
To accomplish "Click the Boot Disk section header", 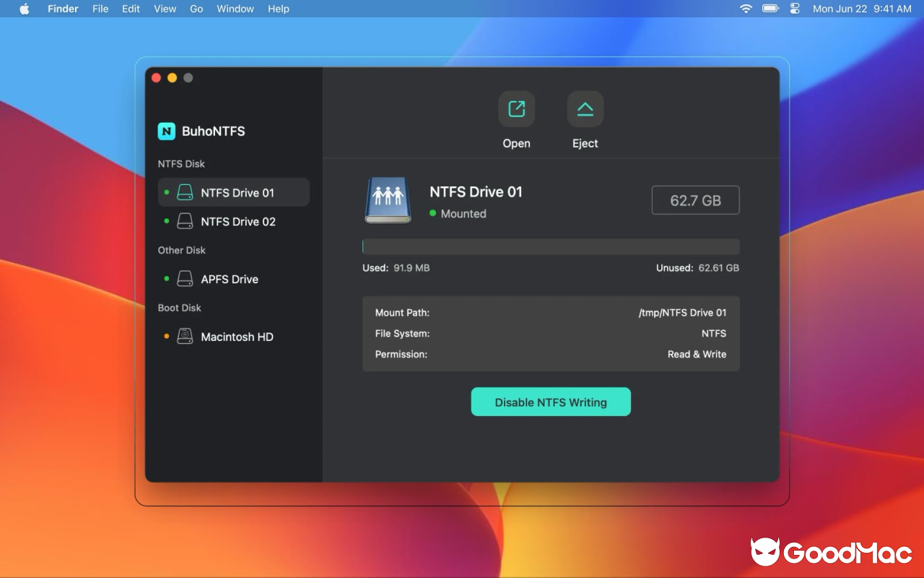I will coord(179,308).
